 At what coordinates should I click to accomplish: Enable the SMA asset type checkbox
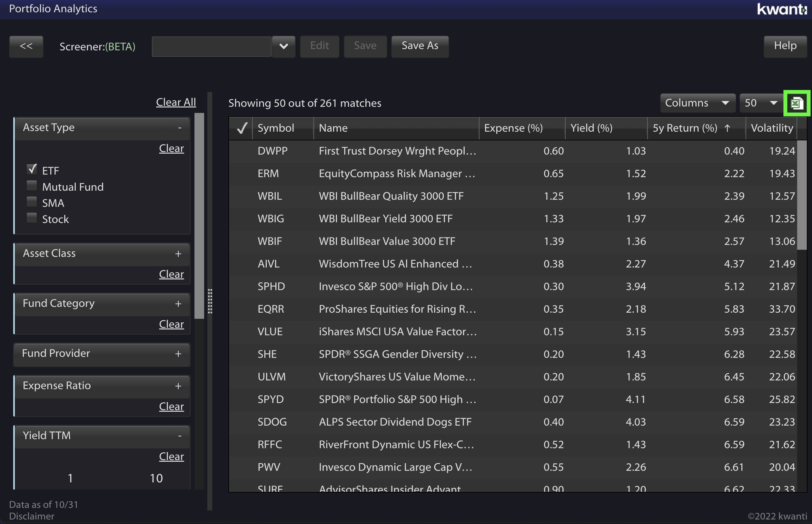pos(32,202)
